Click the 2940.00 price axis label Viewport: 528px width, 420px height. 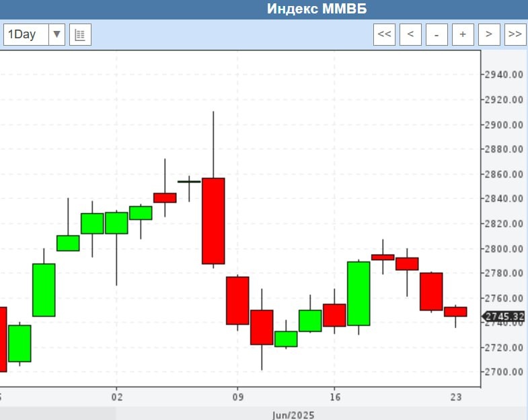point(504,75)
